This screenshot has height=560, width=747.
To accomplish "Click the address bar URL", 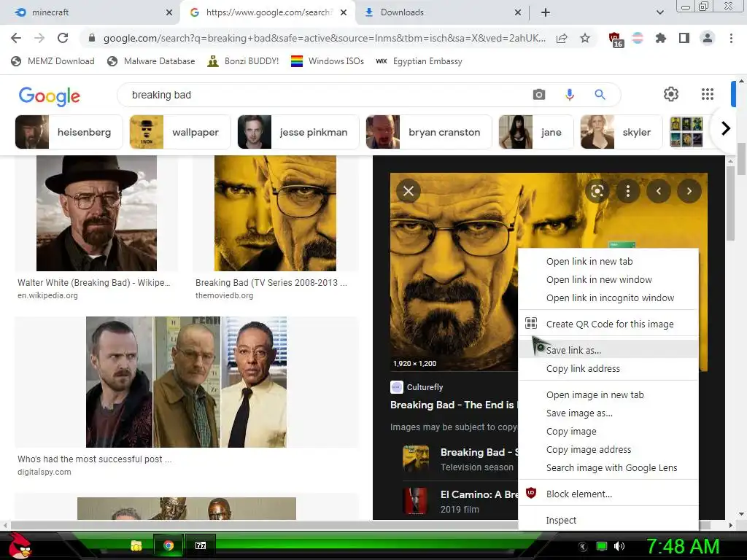I will click(x=324, y=38).
